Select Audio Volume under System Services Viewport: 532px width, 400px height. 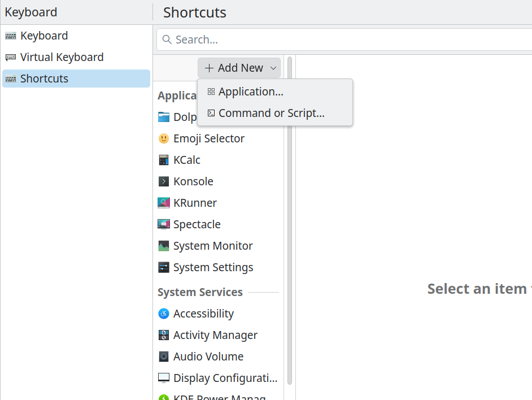click(x=219, y=356)
